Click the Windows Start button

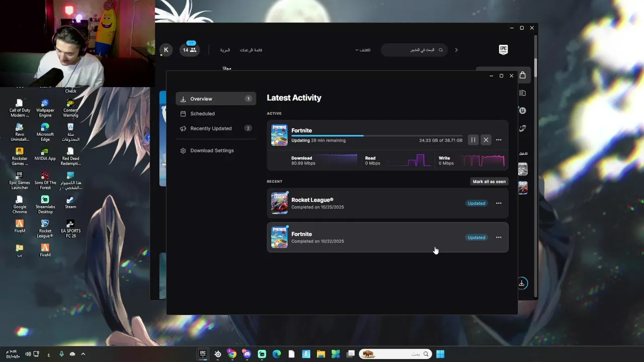(x=440, y=354)
